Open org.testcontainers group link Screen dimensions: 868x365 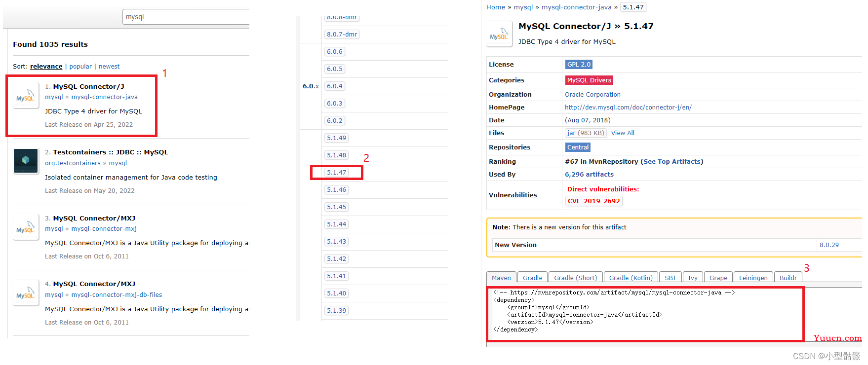click(73, 163)
